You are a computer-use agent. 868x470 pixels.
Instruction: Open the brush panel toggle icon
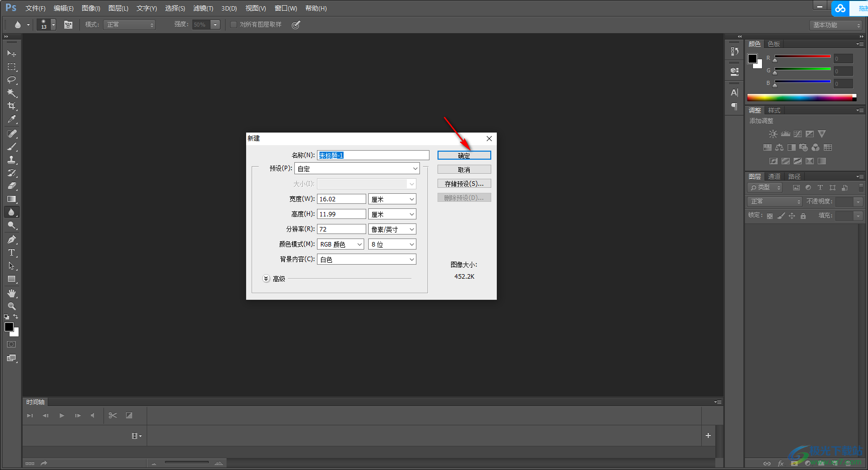point(68,25)
